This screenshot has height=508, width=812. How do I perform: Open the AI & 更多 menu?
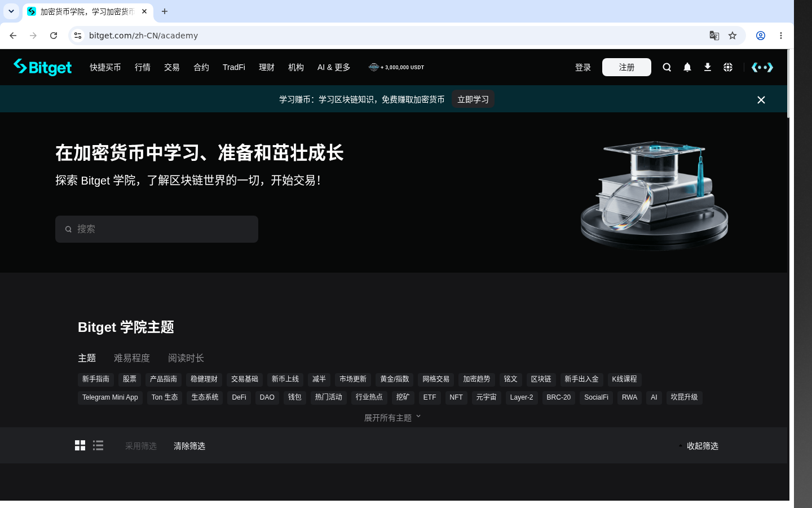(x=334, y=67)
